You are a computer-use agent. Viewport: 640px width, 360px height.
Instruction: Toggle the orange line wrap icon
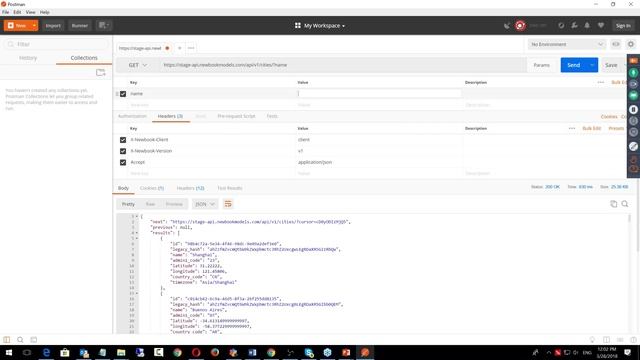pyautogui.click(x=228, y=204)
